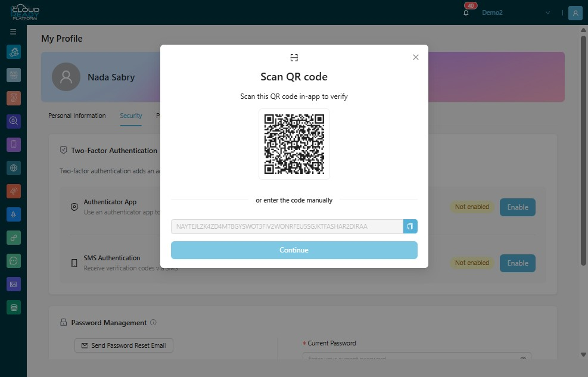Close the Scan QR code dialog

point(415,57)
